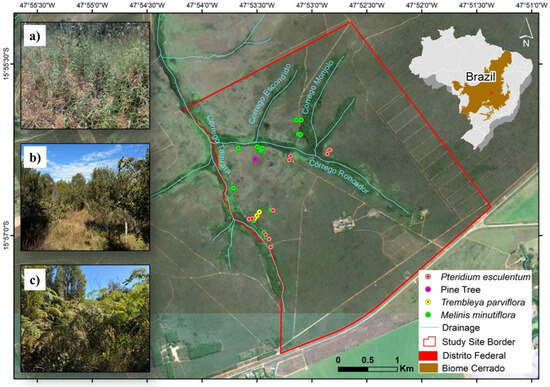Click 'Distrito Federal' legend text

coord(474,355)
